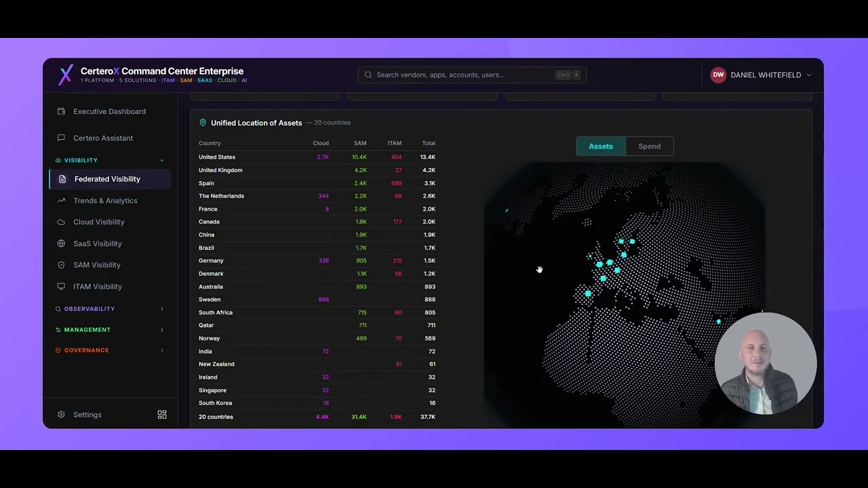Open ITAM Visibility page
The height and width of the screenshot is (488, 868).
110,287
